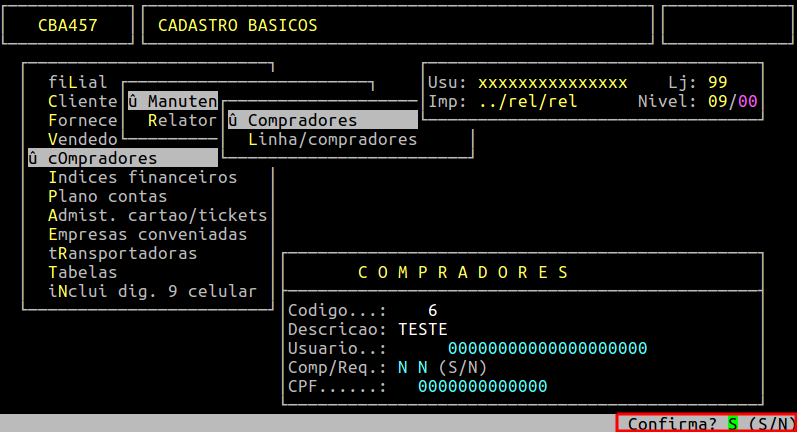The width and height of the screenshot is (797, 432).
Task: Open Linha/compradores submenu entry
Action: click(332, 139)
